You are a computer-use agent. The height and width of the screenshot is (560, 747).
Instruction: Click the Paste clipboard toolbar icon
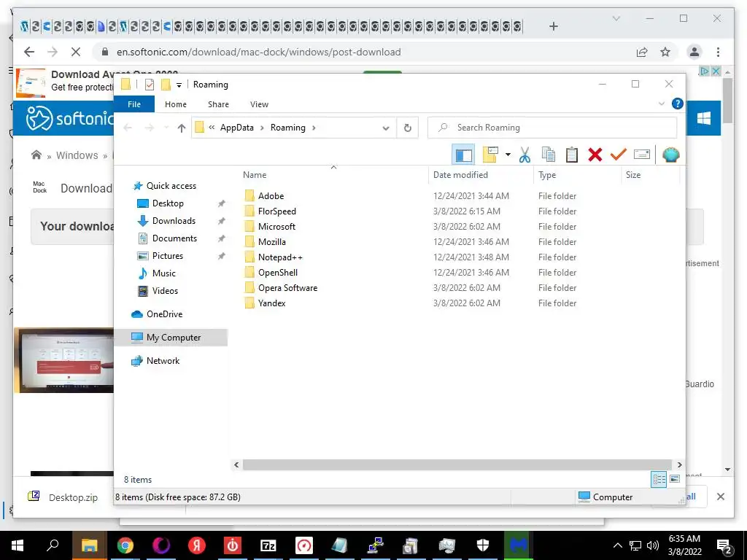pos(572,155)
